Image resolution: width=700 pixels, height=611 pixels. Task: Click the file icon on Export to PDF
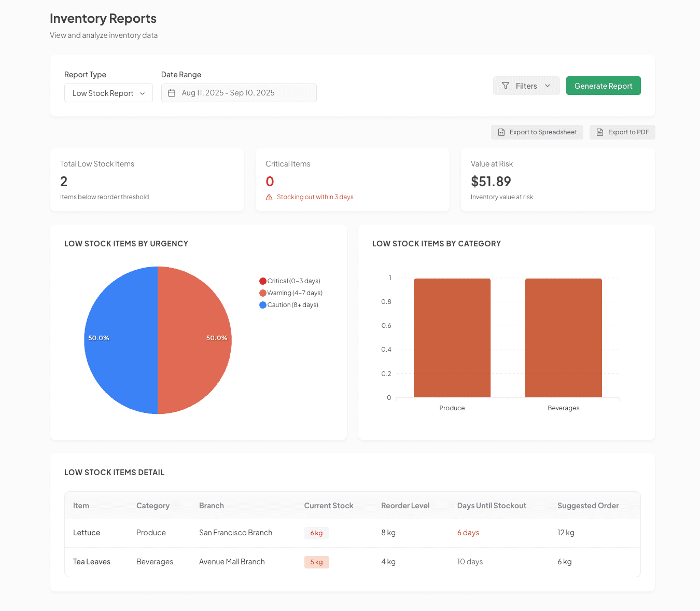click(599, 132)
